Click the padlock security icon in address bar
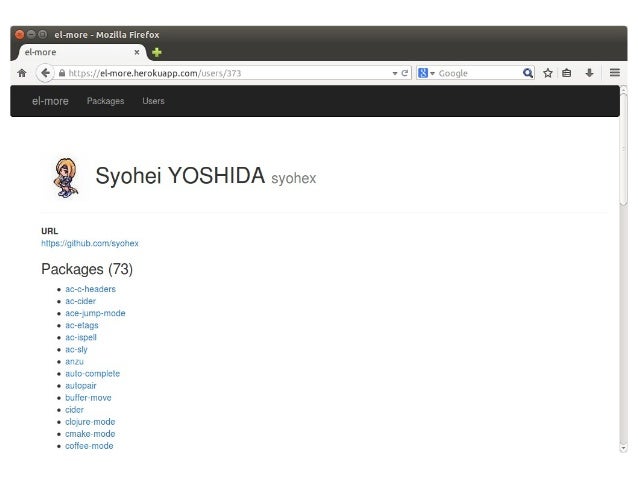Screen dimensions: 638x479 click(62, 73)
